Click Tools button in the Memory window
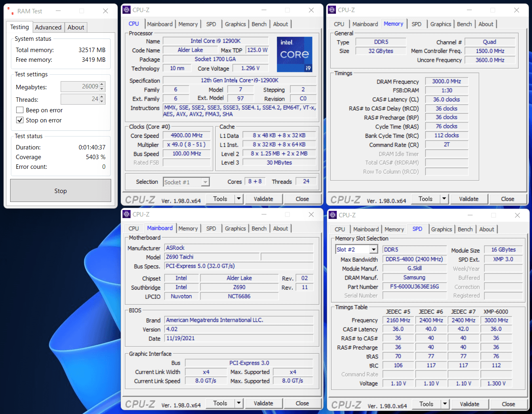The width and height of the screenshot is (532, 414). coord(426,199)
